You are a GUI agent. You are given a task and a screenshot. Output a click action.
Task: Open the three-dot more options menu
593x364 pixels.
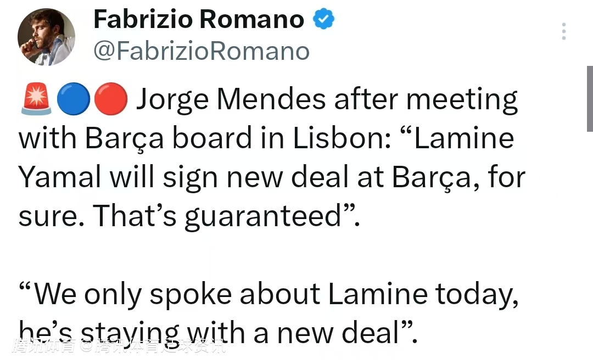(564, 32)
